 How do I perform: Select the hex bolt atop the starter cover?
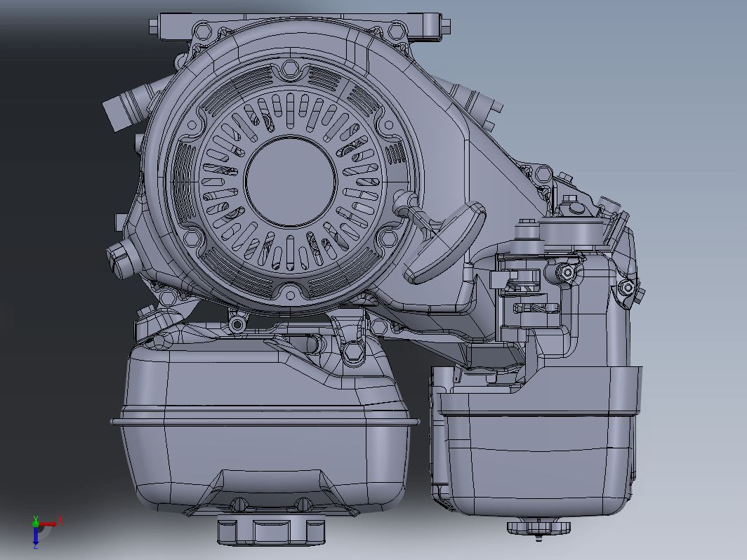(x=290, y=67)
